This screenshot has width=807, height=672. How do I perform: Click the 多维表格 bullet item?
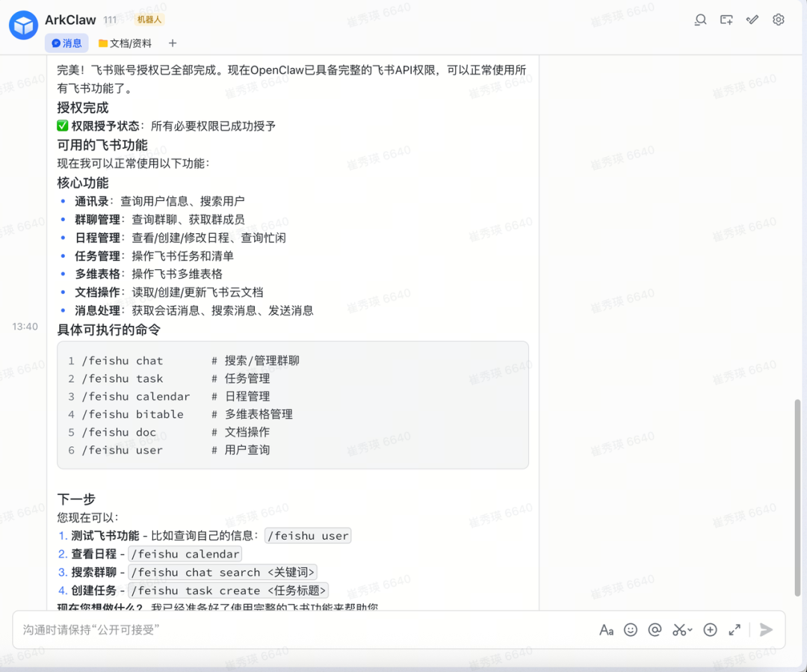(x=148, y=274)
